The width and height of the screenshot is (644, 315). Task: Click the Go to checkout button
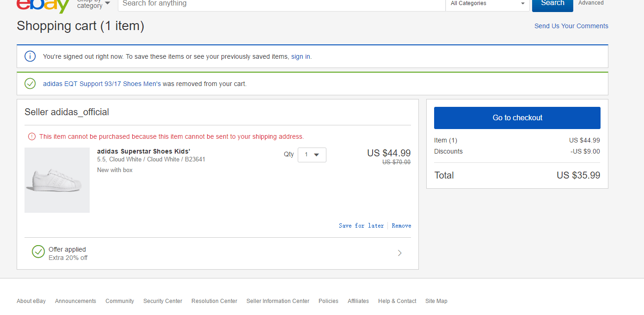click(x=517, y=118)
